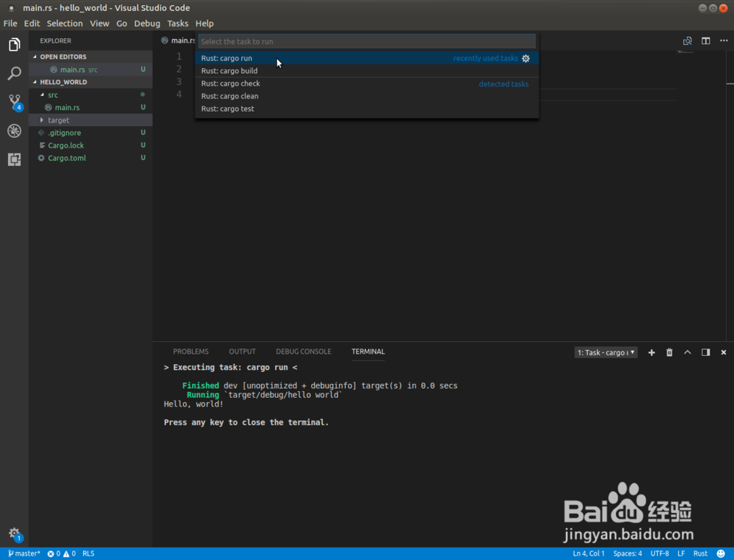Viewport: 734px width, 560px height.
Task: Switch to the OUTPUT tab
Action: [242, 352]
